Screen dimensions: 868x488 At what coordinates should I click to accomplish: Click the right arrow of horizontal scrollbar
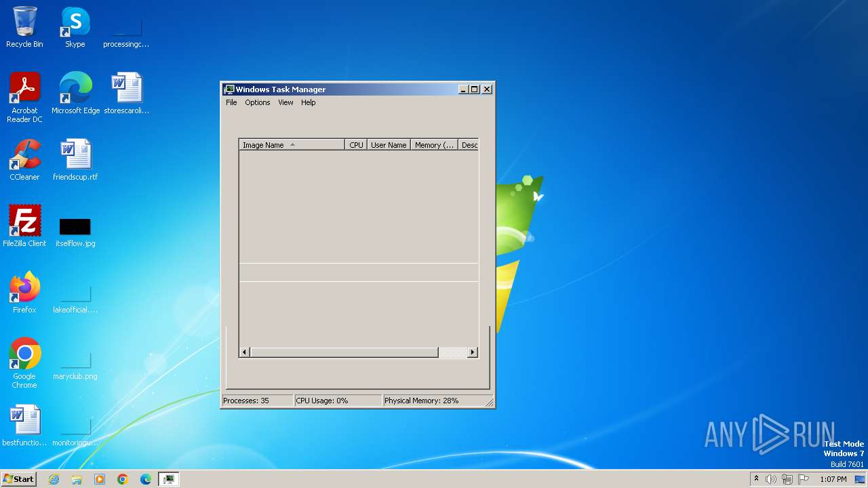[x=473, y=352]
